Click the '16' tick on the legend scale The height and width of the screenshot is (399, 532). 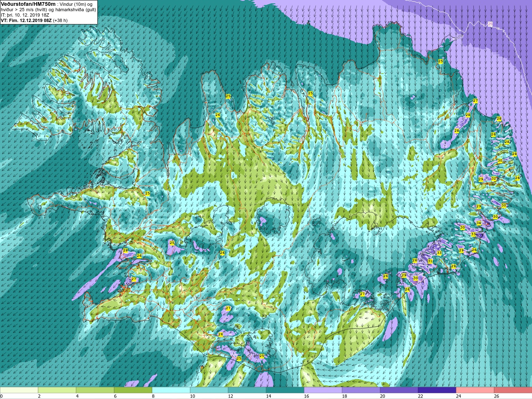click(x=306, y=397)
